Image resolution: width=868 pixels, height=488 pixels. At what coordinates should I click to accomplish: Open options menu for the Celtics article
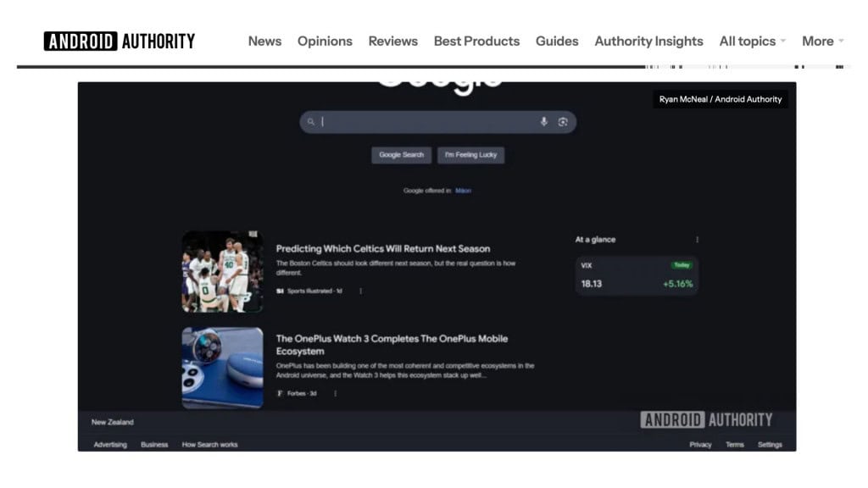coord(360,291)
